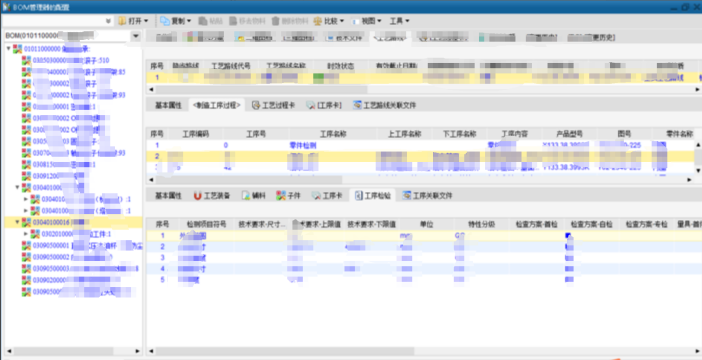This screenshot has width=702, height=360.
Task: Click the 比较 compare icon
Action: pyautogui.click(x=317, y=21)
